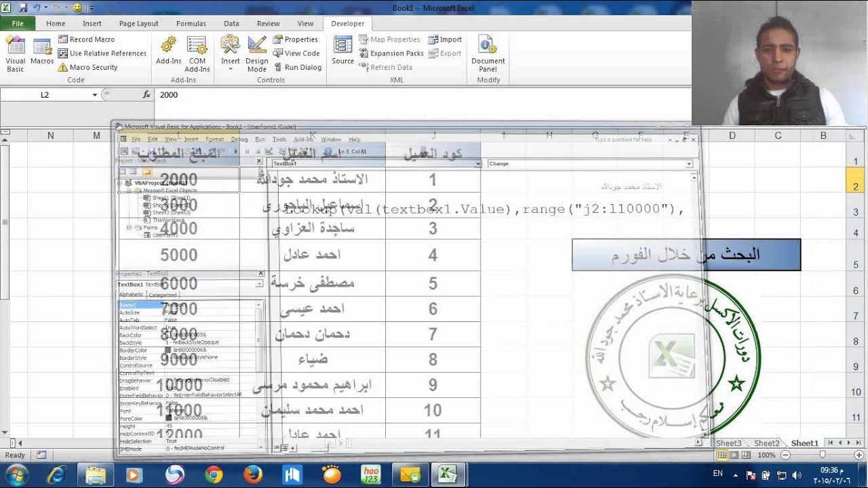The width and height of the screenshot is (868, 488).
Task: Open Firefox from taskbar
Action: click(253, 474)
